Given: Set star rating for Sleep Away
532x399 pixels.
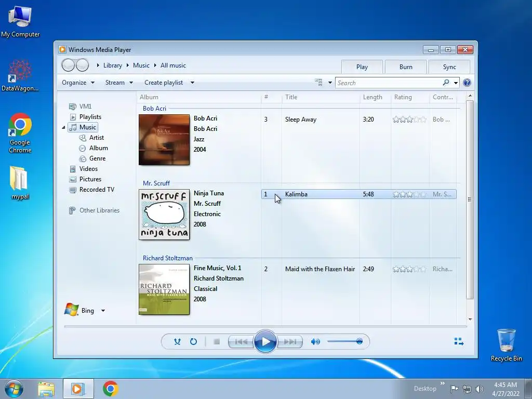Looking at the screenshot, I should point(409,119).
